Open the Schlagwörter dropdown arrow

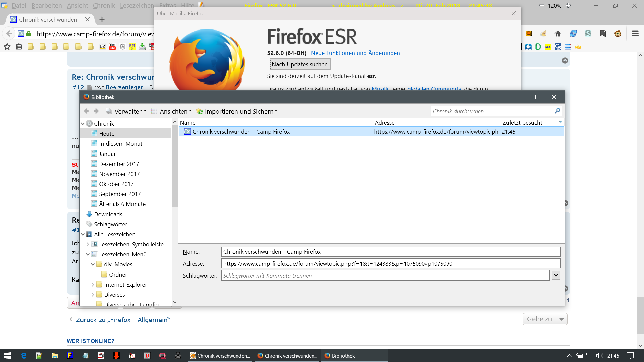(556, 275)
